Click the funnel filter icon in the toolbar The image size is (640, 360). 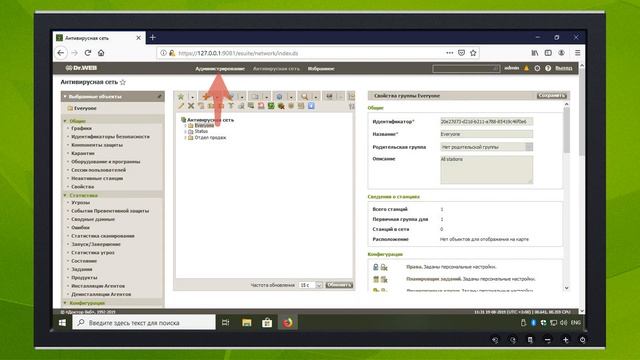(x=231, y=106)
